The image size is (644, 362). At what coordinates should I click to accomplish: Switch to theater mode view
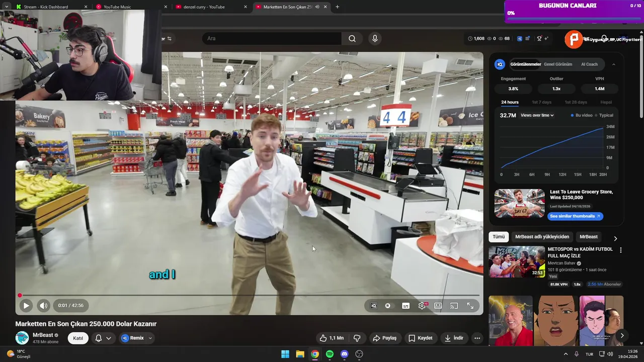click(x=438, y=306)
